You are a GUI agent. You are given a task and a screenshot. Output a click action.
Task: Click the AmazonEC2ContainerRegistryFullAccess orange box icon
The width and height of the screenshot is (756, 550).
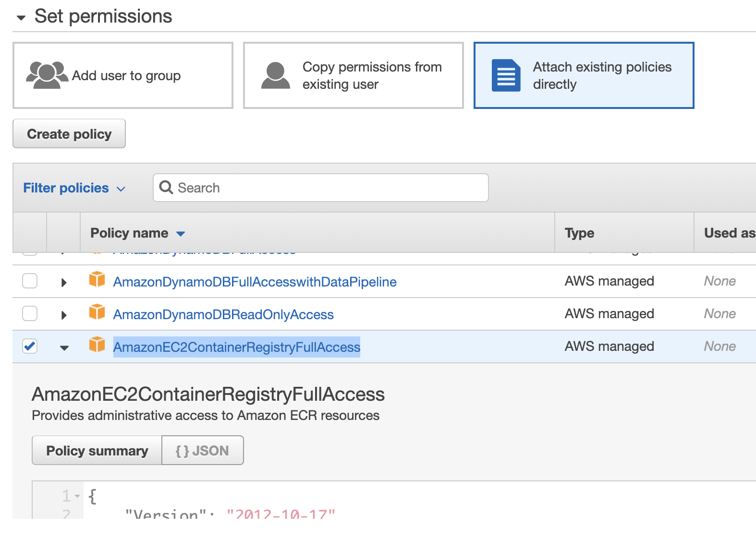97,344
